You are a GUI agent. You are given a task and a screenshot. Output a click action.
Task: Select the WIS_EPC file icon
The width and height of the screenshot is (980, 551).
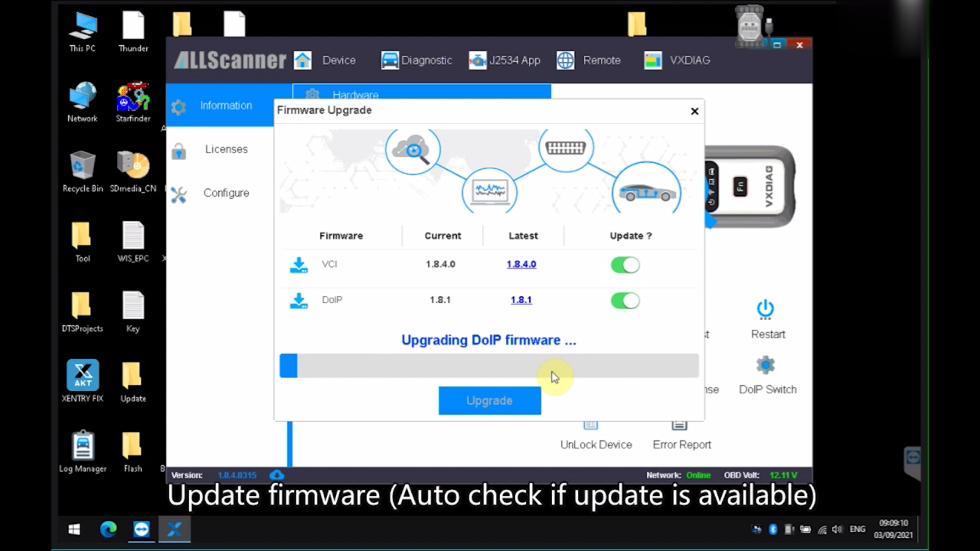[133, 243]
